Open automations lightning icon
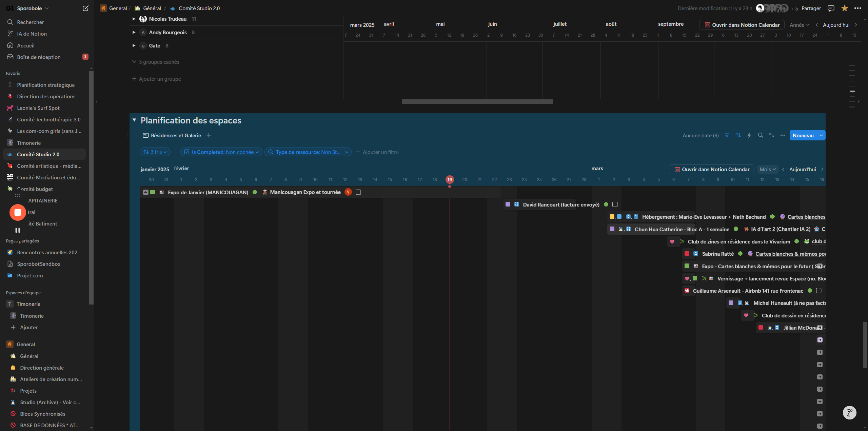868x431 pixels. (x=749, y=135)
